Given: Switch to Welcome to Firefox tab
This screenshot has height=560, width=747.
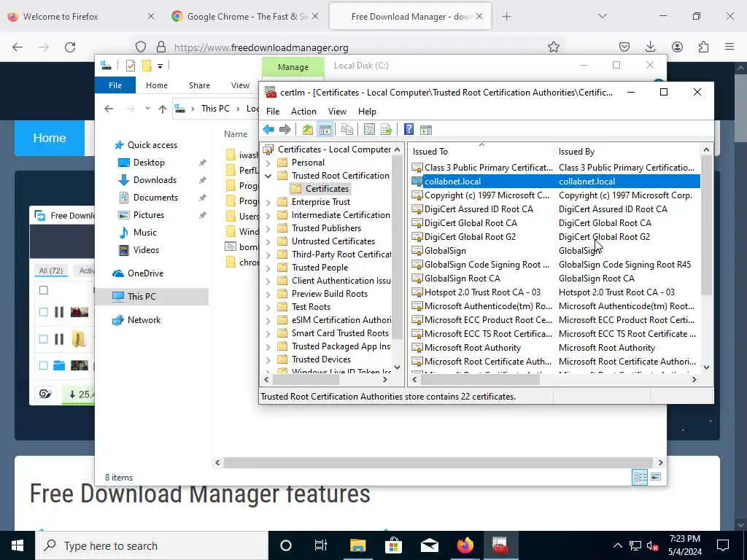Looking at the screenshot, I should pos(80,16).
